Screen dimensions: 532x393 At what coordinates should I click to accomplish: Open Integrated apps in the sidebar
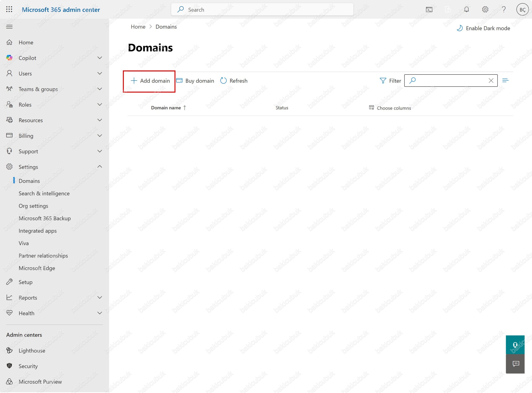point(38,231)
